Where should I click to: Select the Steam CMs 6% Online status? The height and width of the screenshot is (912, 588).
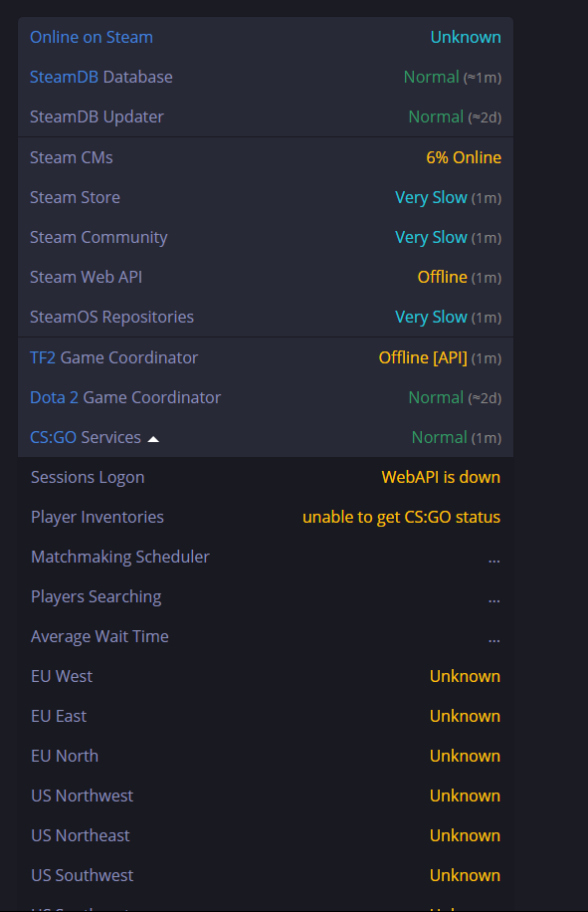pos(464,157)
